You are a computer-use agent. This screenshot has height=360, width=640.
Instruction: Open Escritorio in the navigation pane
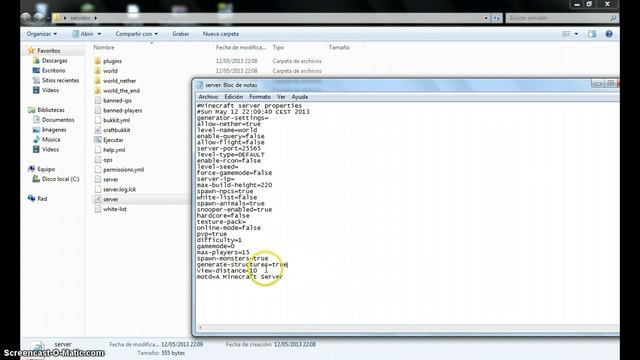53,70
